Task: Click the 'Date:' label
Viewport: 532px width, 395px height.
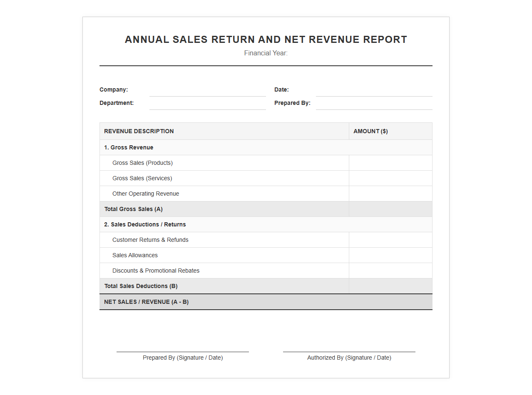Action: click(x=281, y=89)
